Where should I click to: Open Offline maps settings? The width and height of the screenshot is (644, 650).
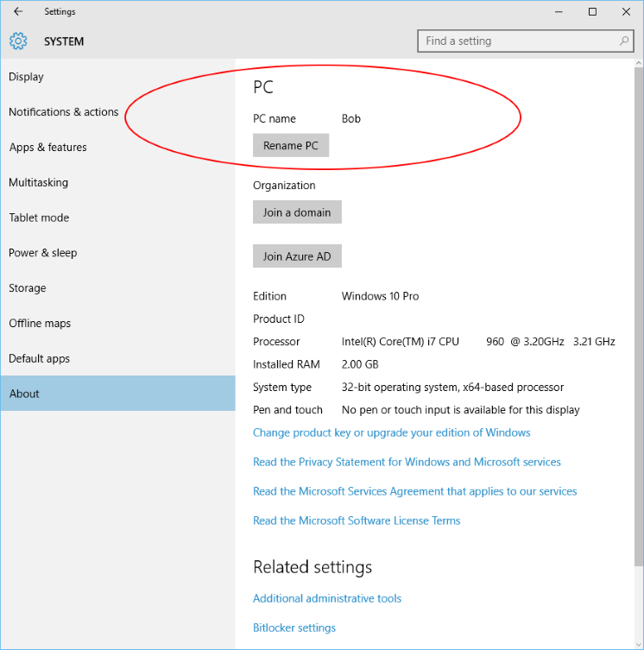pyautogui.click(x=40, y=324)
